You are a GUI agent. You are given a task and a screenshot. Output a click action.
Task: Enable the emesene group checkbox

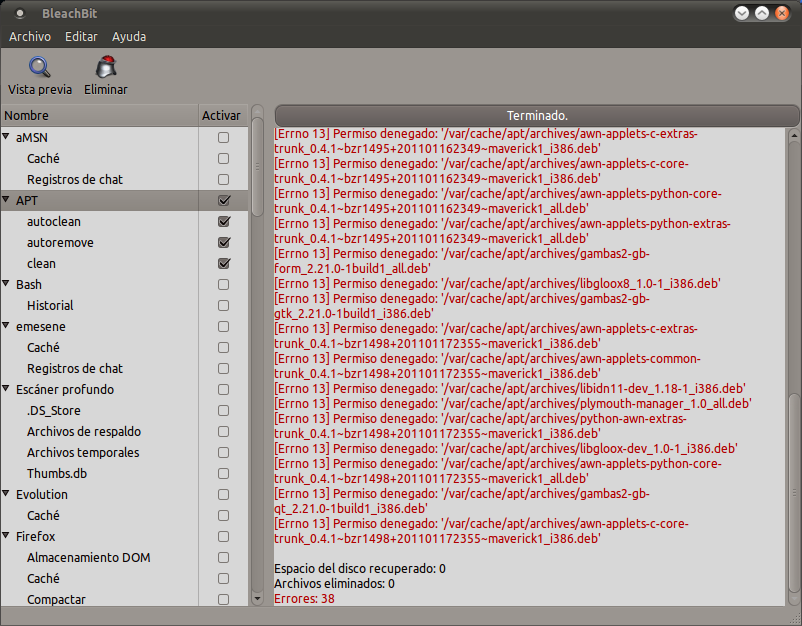pos(224,326)
